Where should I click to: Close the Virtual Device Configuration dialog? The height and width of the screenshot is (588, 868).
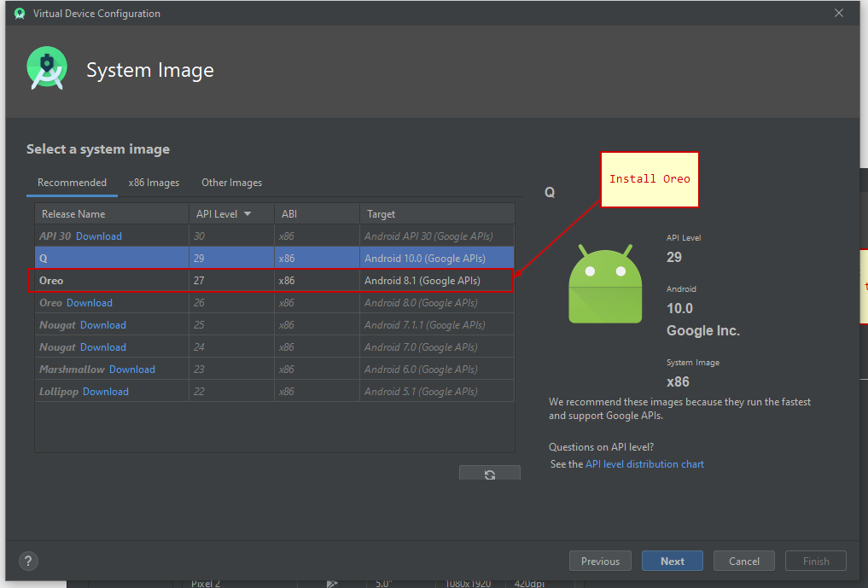coord(839,13)
